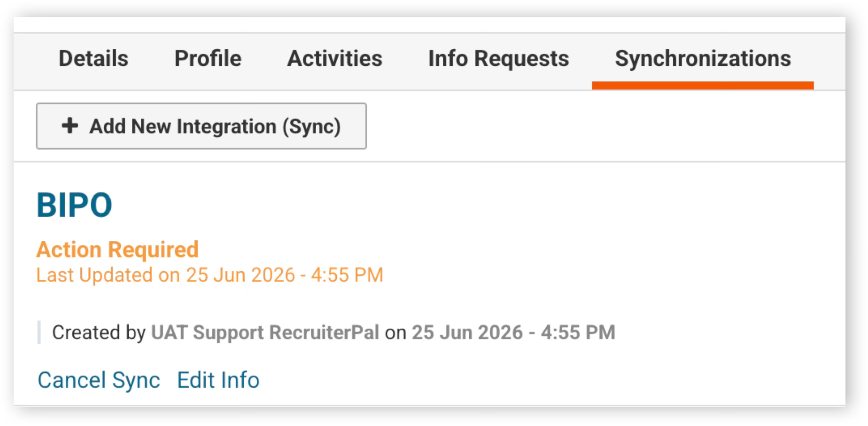
Task: Click the grey vertical bar beside Created by
Action: [39, 332]
